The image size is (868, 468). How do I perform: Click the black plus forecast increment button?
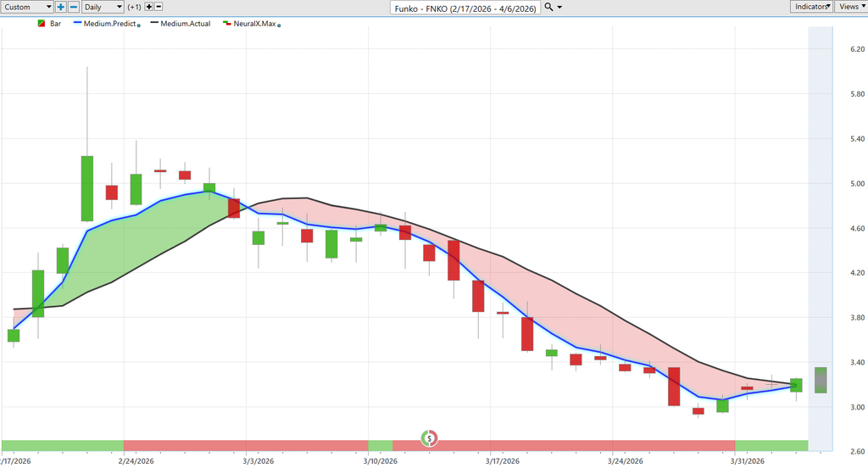pos(148,7)
